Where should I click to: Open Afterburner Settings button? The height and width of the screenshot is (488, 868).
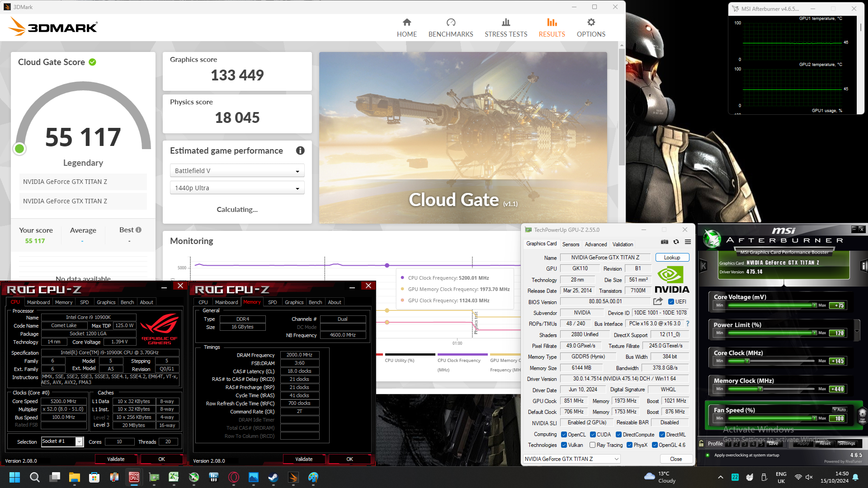point(847,443)
